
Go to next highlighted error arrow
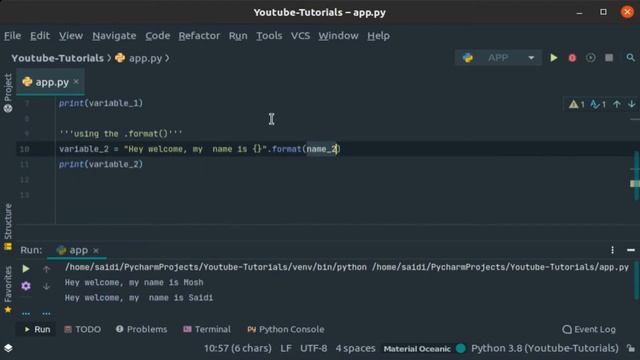pos(631,104)
